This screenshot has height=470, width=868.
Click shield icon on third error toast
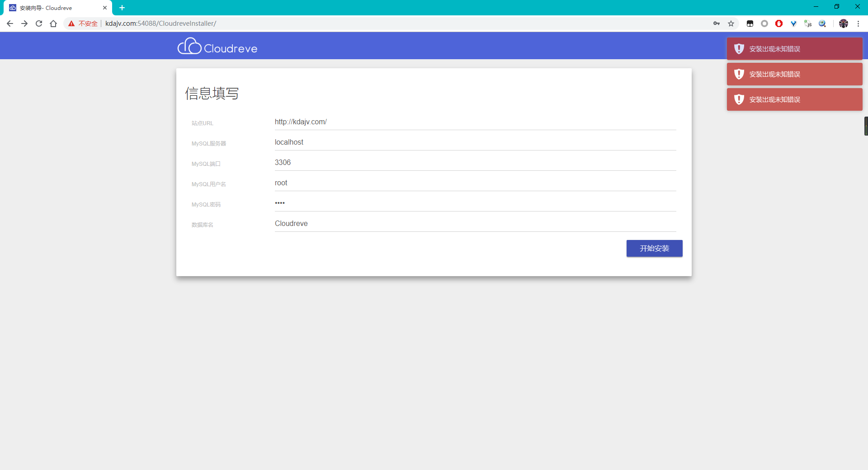(x=739, y=99)
